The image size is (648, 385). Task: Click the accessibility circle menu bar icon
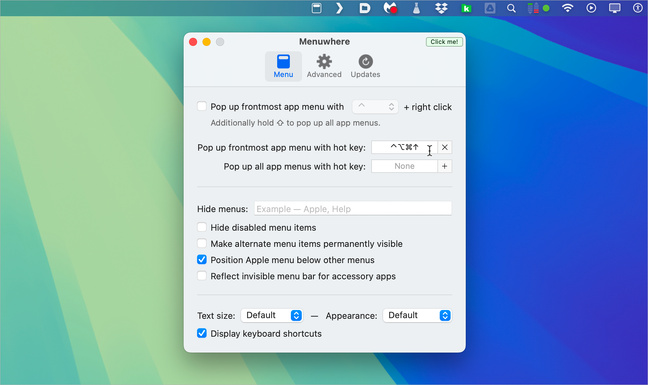click(638, 8)
